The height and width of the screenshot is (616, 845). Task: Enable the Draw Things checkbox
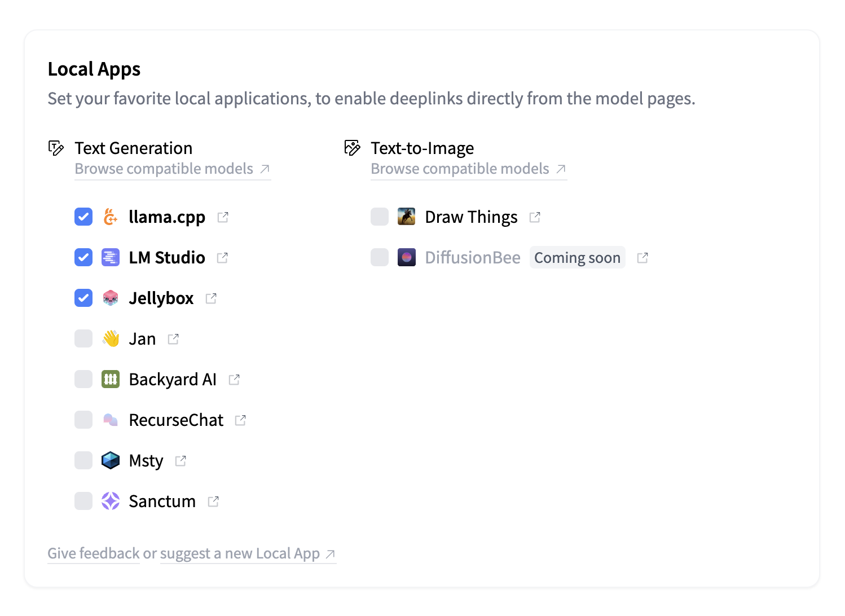click(x=380, y=217)
